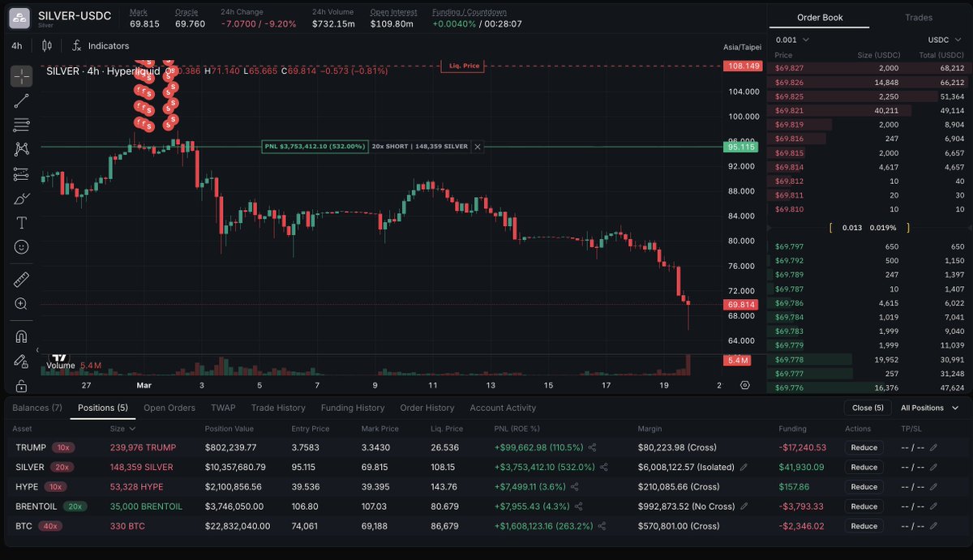The image size is (973, 560).
Task: Click the Liq. Price chart label
Action: (x=463, y=66)
